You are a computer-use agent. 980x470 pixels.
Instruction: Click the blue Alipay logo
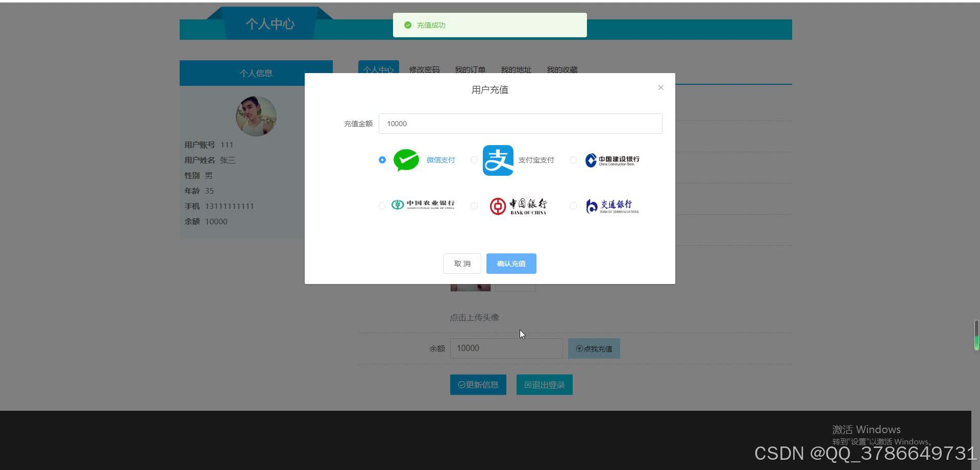[x=498, y=160]
